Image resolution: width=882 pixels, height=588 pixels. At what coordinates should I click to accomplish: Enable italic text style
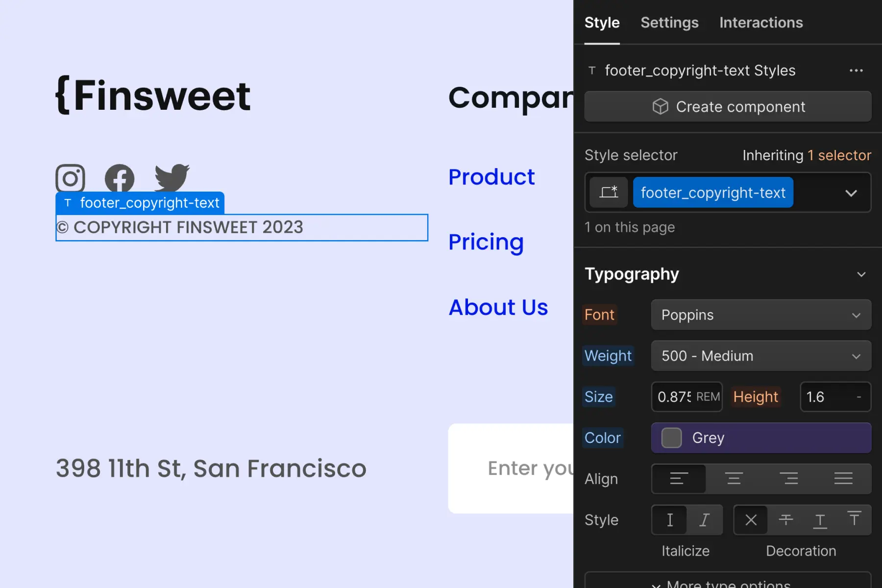coord(704,520)
